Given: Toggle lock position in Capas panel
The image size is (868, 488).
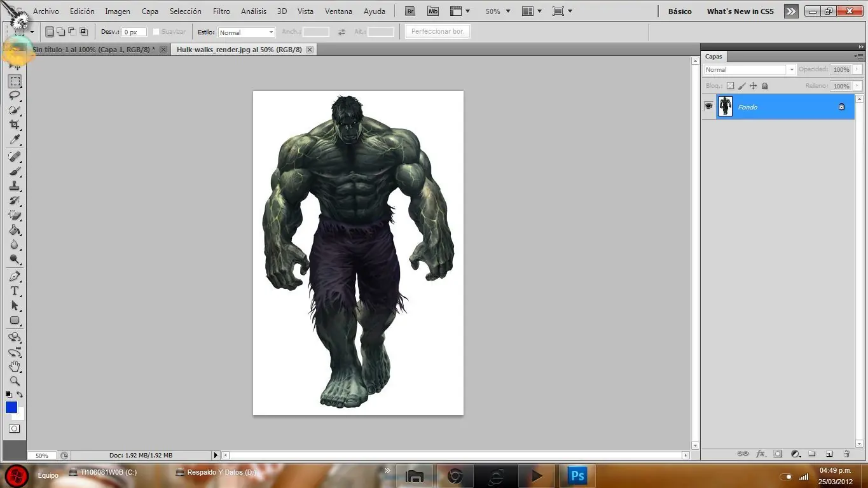Looking at the screenshot, I should 753,86.
